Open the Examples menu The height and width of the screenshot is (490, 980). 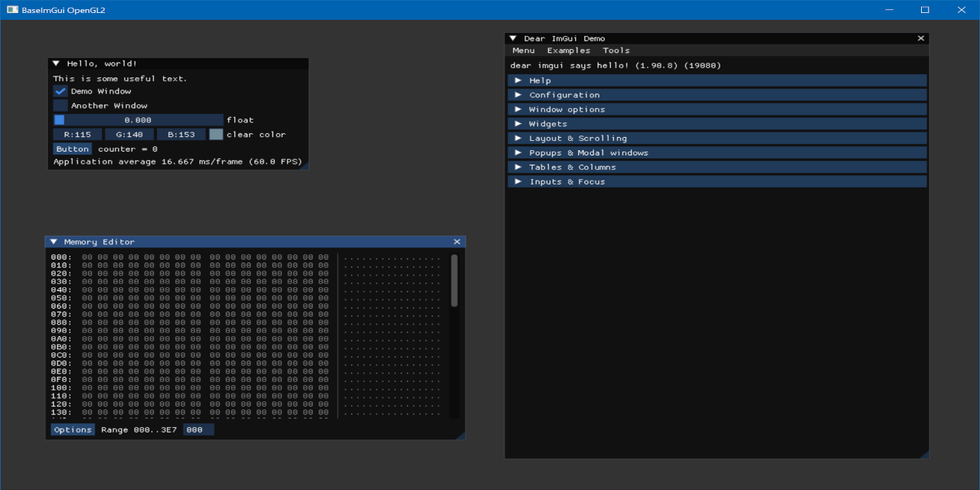point(568,51)
